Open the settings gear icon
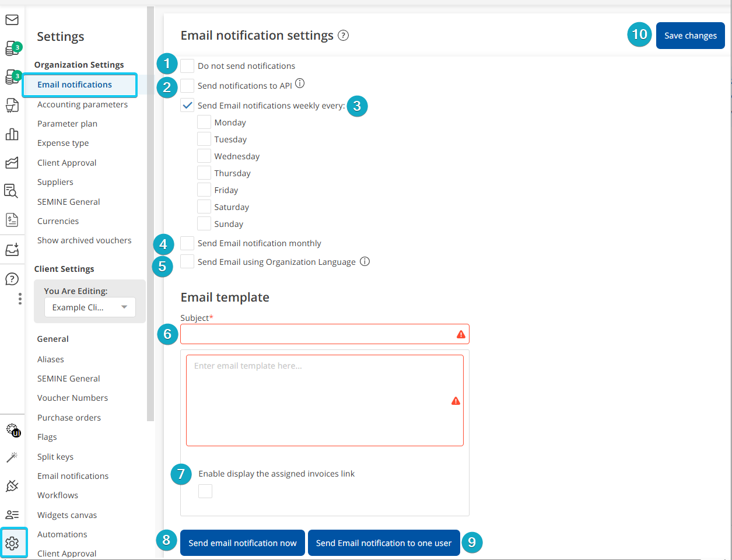Viewport: 732px width, 560px height. coord(12,543)
